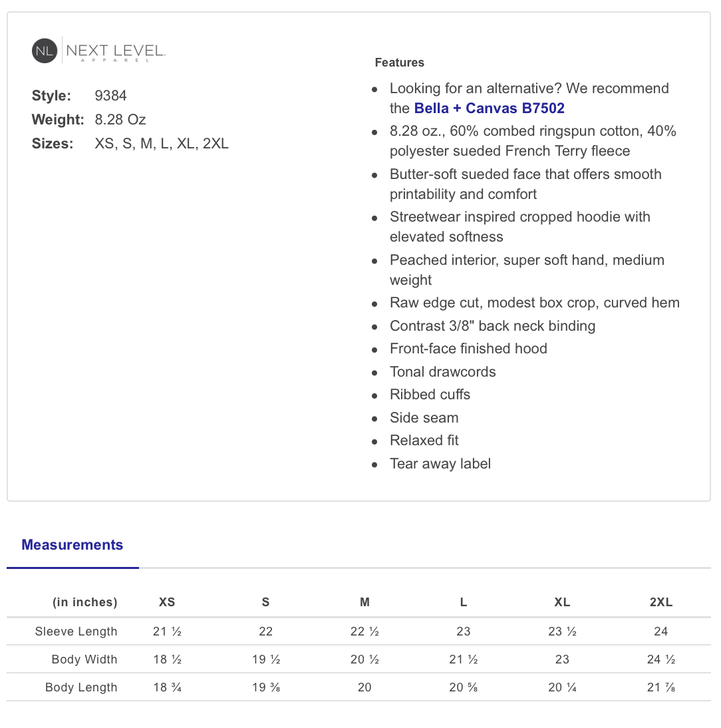721x728 pixels.
Task: Click the Relaxed fit feature text
Action: click(x=424, y=441)
